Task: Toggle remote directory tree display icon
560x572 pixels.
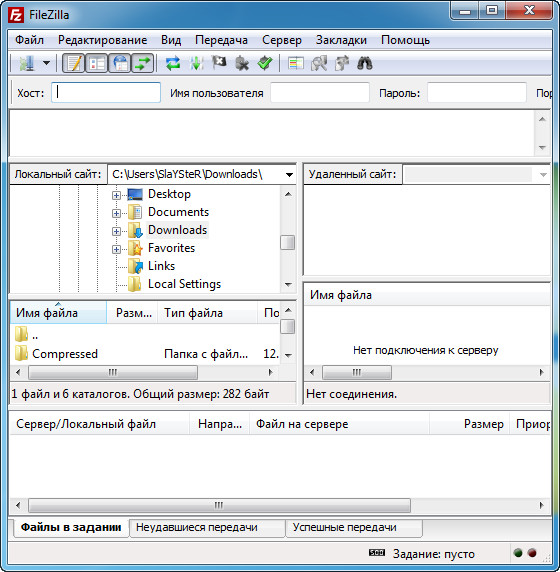Action: point(120,63)
